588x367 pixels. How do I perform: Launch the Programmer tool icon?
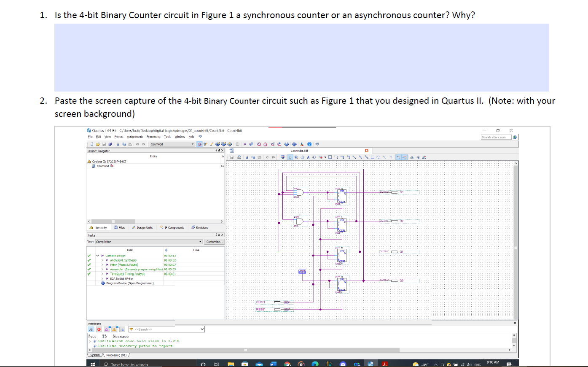tap(302, 143)
